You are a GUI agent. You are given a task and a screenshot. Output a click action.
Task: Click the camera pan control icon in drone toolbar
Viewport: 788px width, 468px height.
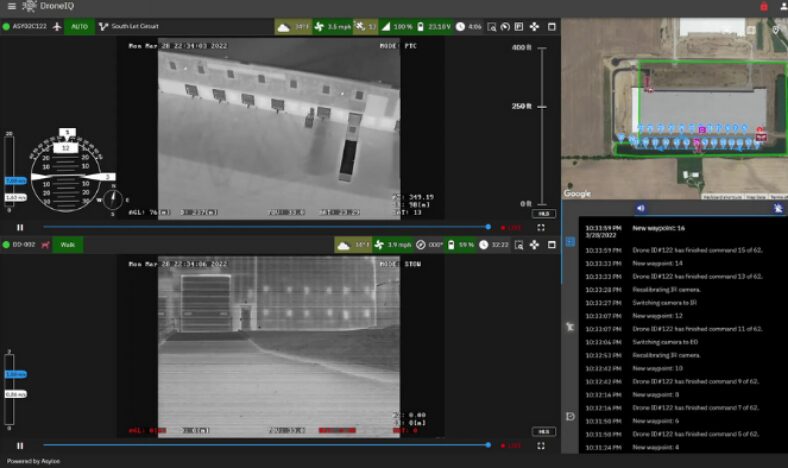click(534, 27)
